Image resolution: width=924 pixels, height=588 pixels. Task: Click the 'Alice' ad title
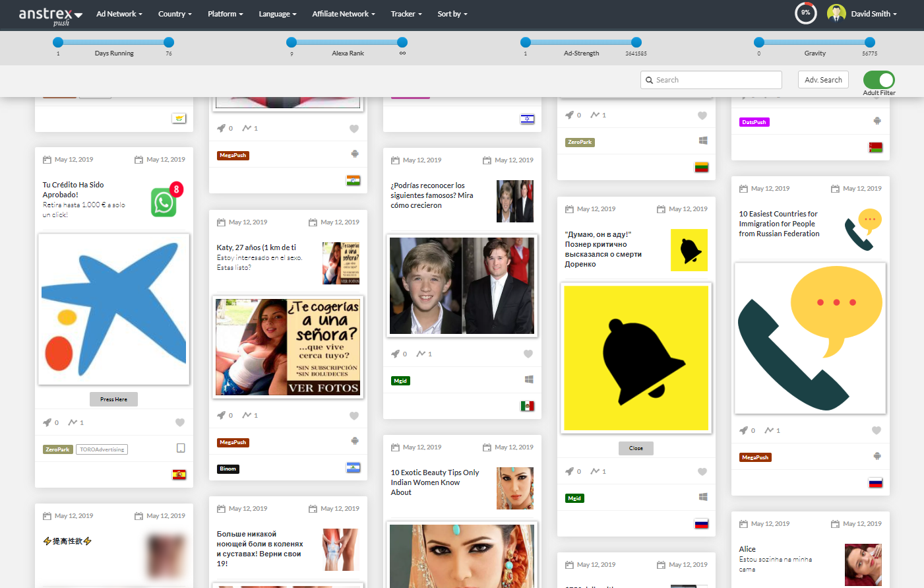[x=747, y=549]
